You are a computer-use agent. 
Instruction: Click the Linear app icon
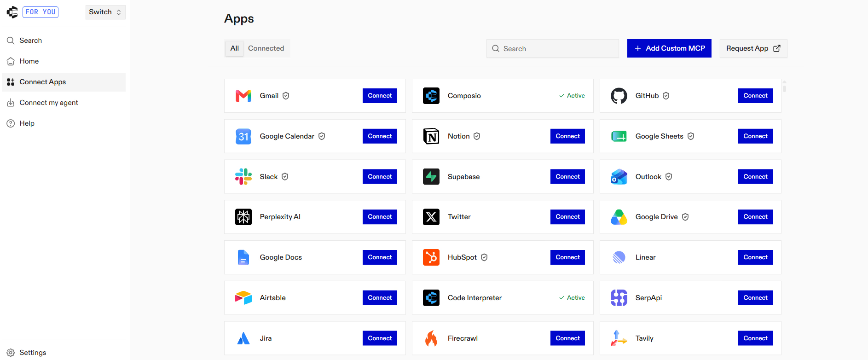point(619,257)
